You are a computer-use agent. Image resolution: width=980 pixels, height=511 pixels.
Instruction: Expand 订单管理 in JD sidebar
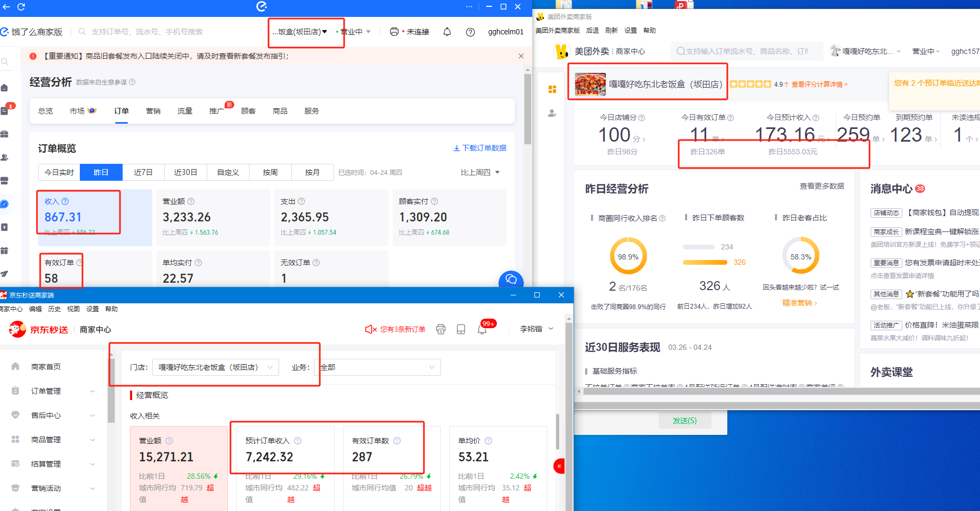(x=54, y=391)
